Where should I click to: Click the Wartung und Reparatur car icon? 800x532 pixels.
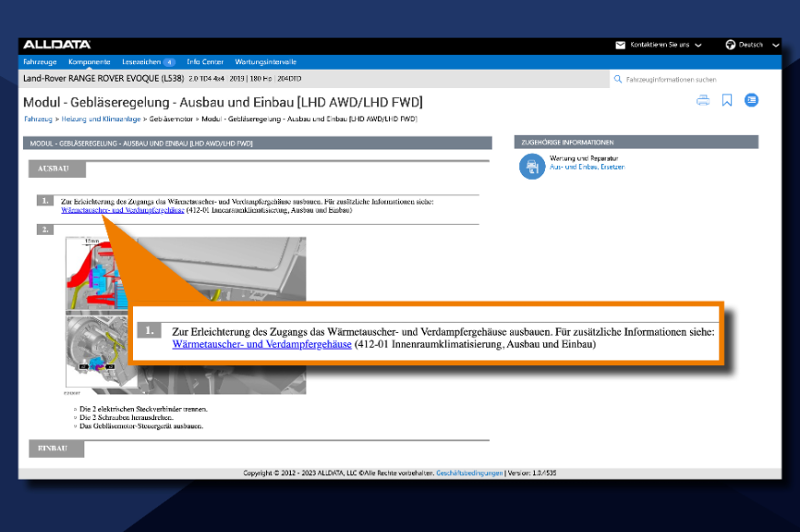pos(532,166)
